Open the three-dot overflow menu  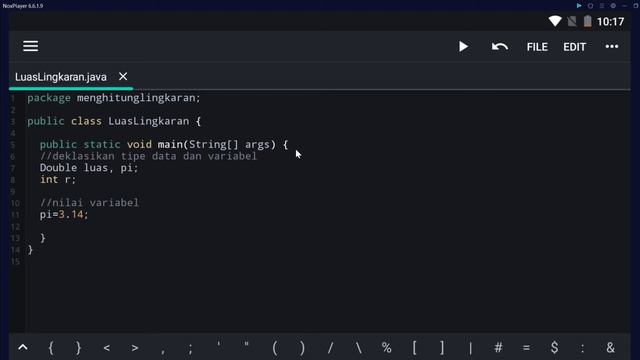point(611,47)
